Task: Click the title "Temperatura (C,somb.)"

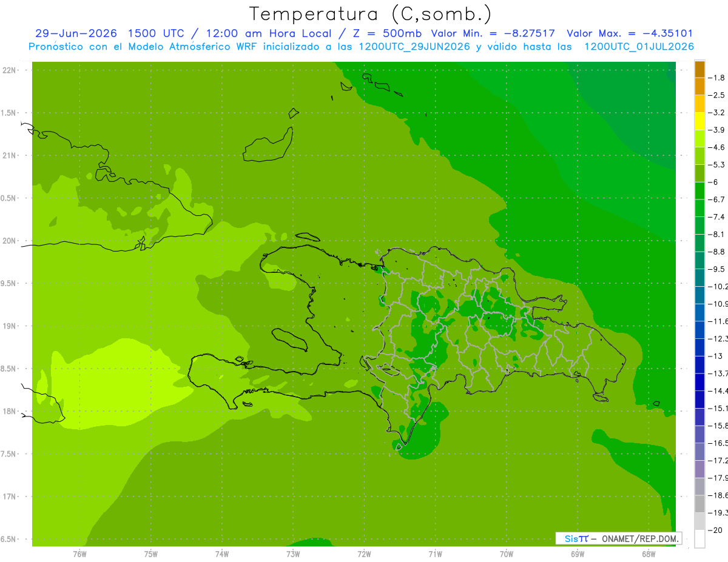Action: click(371, 14)
